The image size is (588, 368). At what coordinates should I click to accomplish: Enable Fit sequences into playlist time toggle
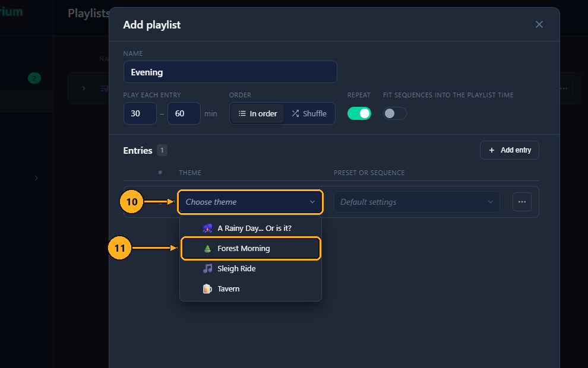pyautogui.click(x=394, y=113)
